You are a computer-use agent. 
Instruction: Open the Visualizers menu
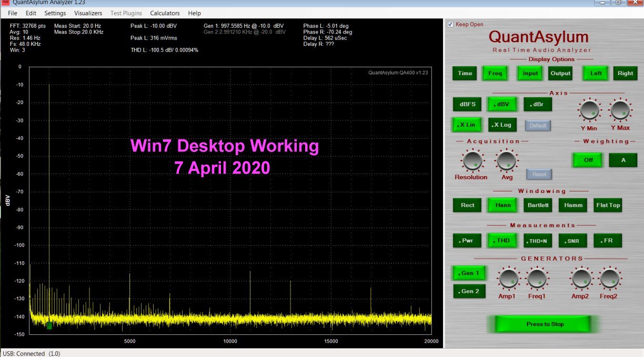(x=88, y=13)
